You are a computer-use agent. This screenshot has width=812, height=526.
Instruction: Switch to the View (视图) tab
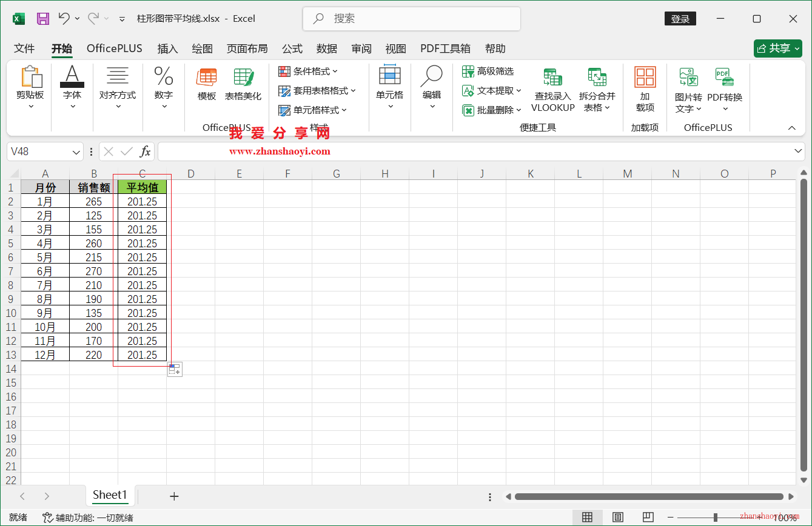[396, 48]
